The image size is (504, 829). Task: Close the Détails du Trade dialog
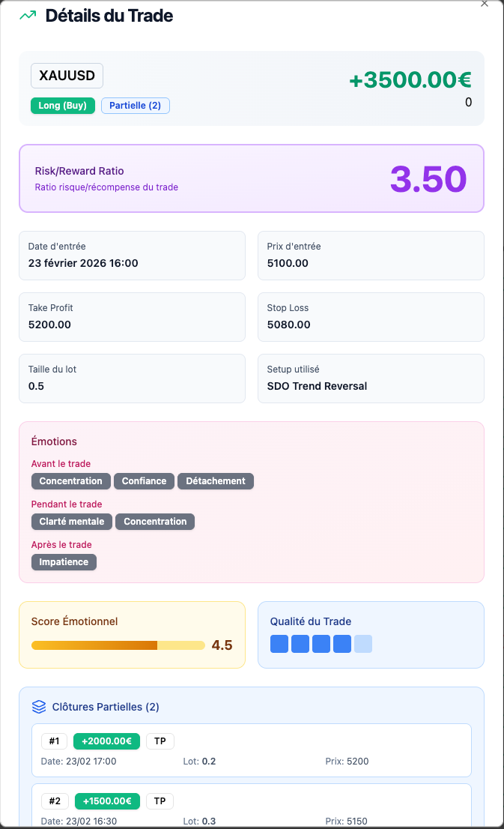click(485, 4)
